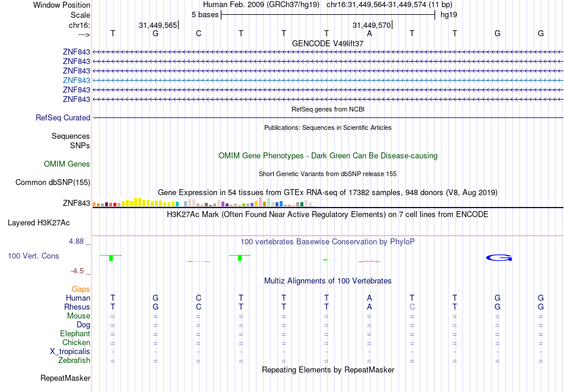Select the Zebrafish alignment row label
The height and width of the screenshot is (392, 564).
pyautogui.click(x=74, y=360)
